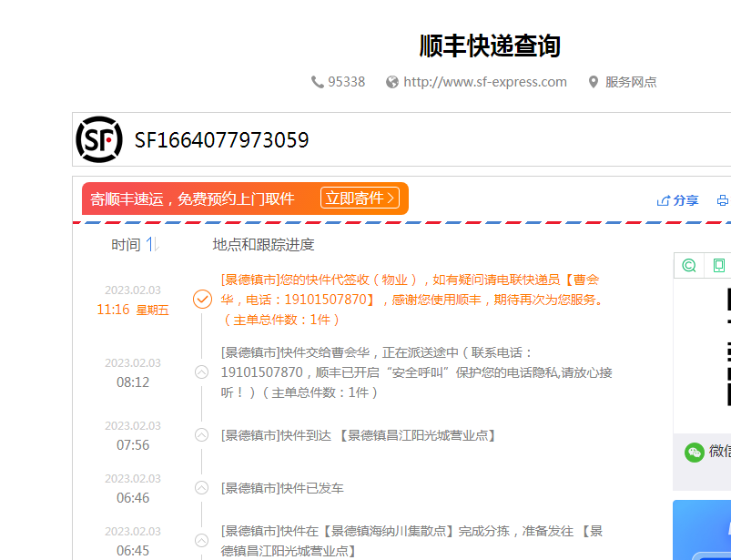Expand the chevron circle at the 07:56 entry
The height and width of the screenshot is (560, 731).
click(x=201, y=435)
